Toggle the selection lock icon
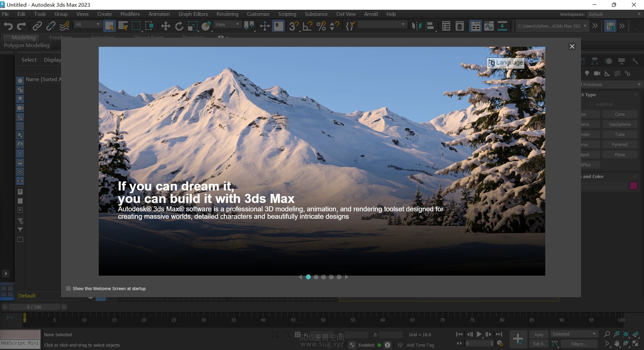The image size is (644, 350). coord(286,335)
